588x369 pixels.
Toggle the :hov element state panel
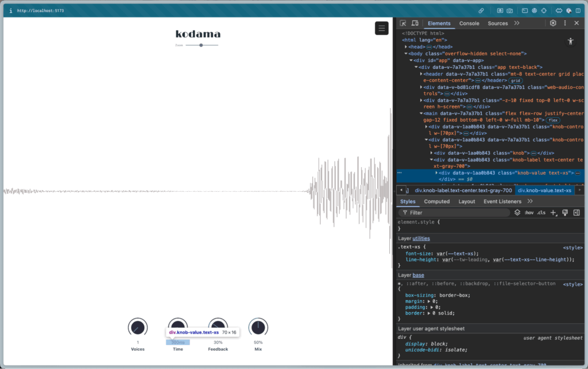tap(529, 212)
